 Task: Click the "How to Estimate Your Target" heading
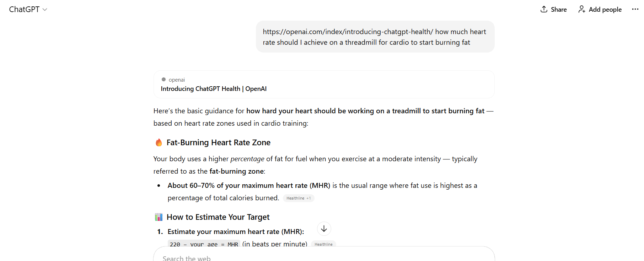[x=218, y=217]
